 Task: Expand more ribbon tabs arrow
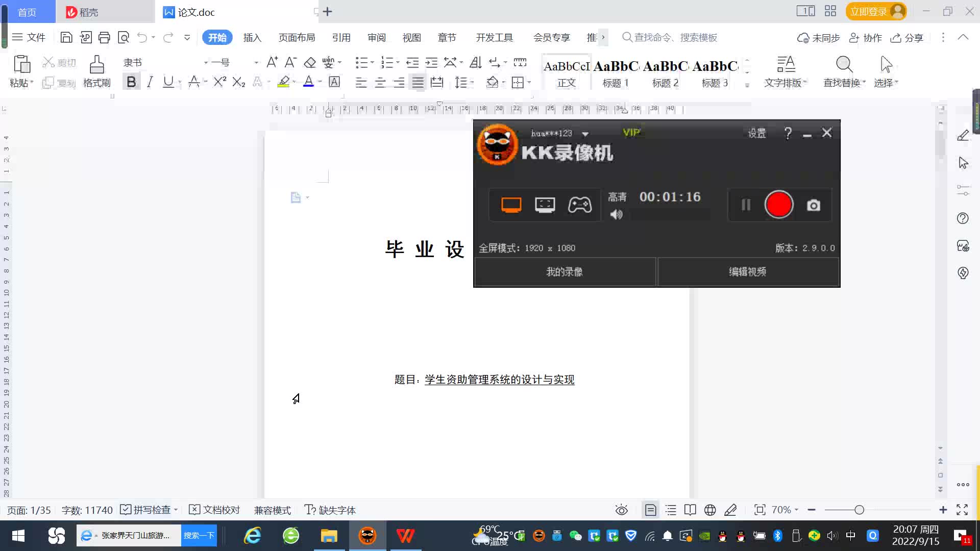[x=603, y=37]
